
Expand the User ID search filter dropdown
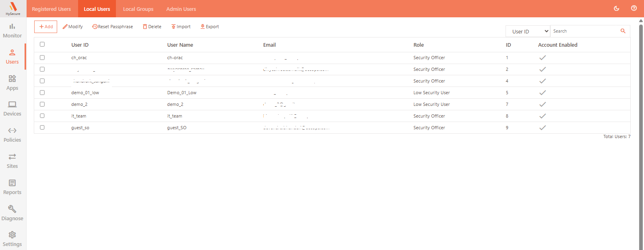[528, 31]
